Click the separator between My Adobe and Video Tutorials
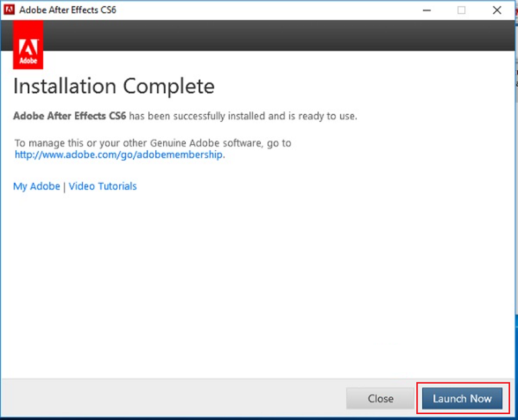Image resolution: width=518 pixels, height=420 pixels. (65, 186)
